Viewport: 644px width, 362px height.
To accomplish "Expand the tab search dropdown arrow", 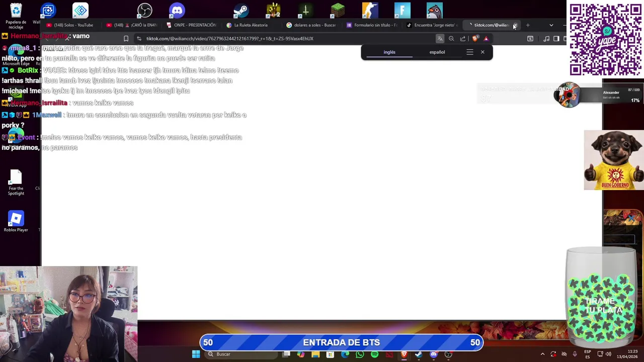I will (x=551, y=25).
